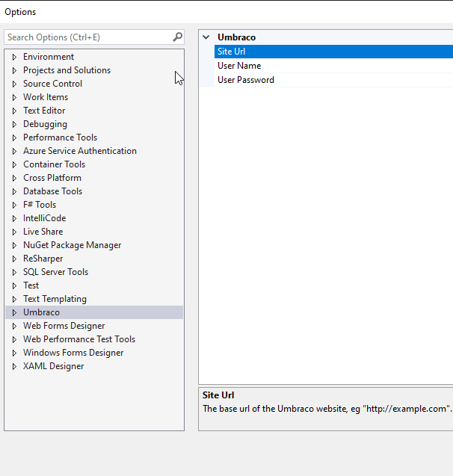Expand the Umbraco tree node arrow
The height and width of the screenshot is (476, 453).
(x=14, y=312)
